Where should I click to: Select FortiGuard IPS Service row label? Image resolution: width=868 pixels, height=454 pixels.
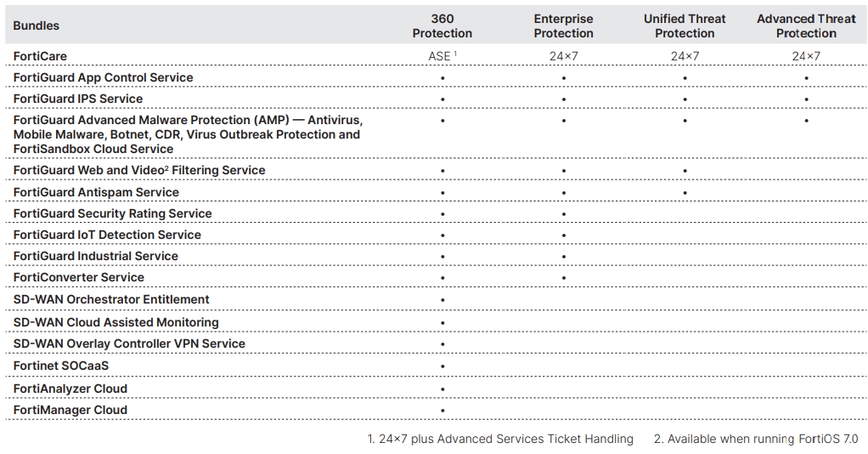(x=78, y=99)
